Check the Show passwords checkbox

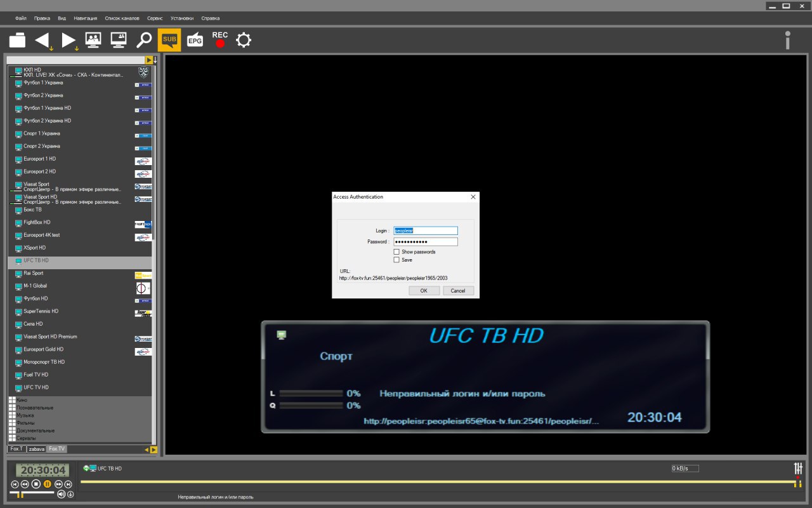pos(396,252)
